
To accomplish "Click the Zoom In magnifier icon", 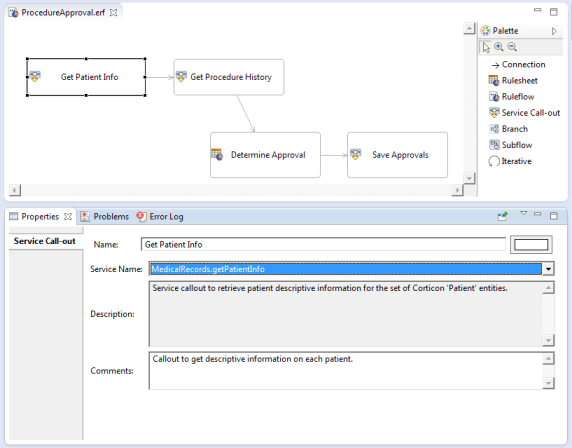I will tap(499, 47).
